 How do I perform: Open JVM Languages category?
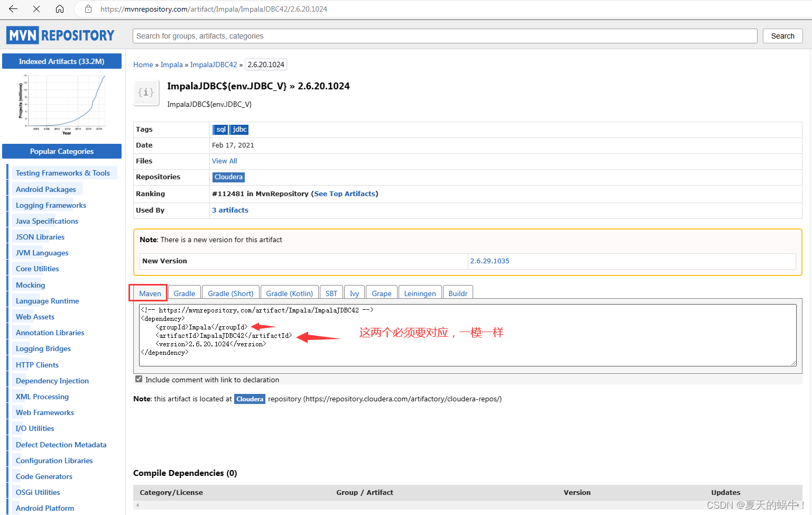(x=42, y=253)
